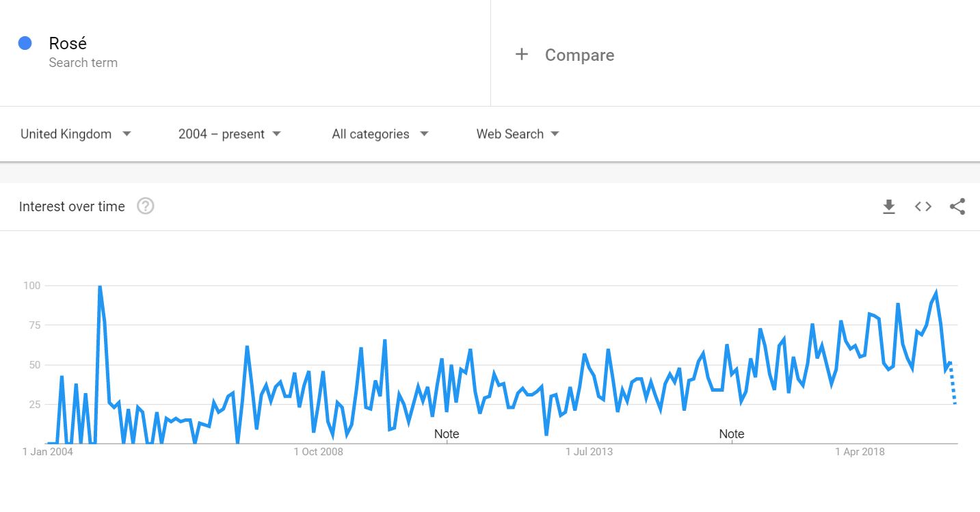Open the Web Search type dropdown
Image resolution: width=980 pixels, height=512 pixels.
[x=518, y=134]
